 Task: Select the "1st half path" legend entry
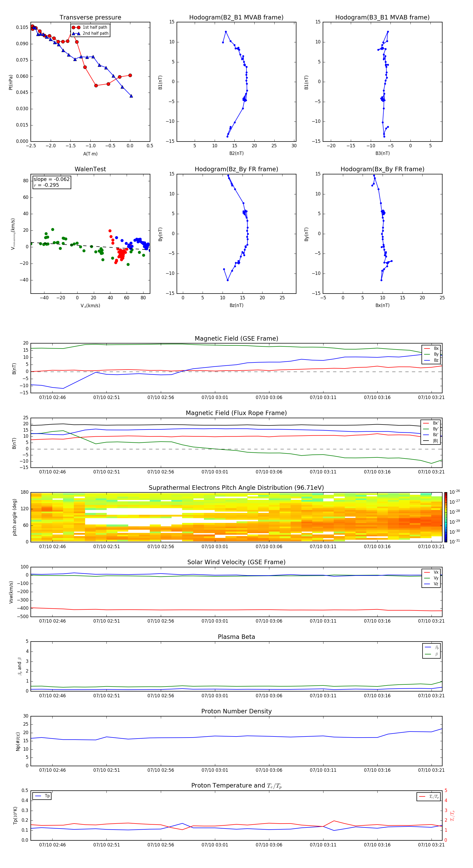(90, 27)
